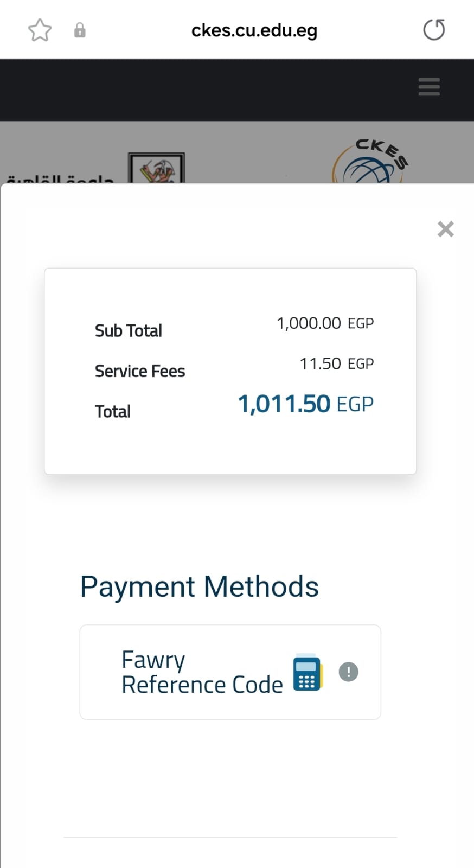Click the CKES globe logo
The height and width of the screenshot is (868, 474).
(370, 162)
